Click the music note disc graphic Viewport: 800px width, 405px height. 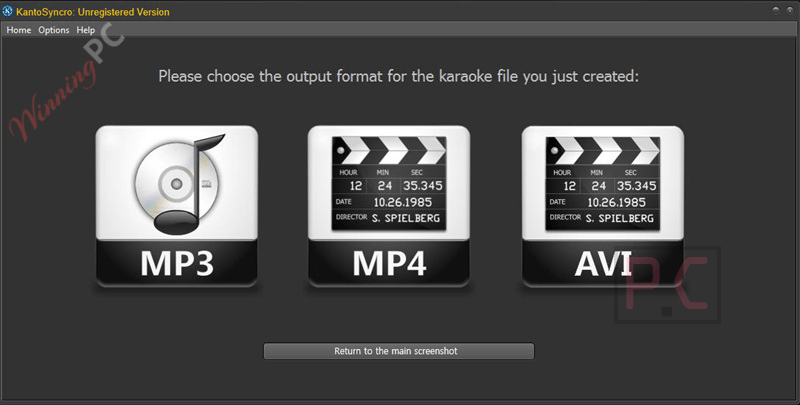pos(179,184)
